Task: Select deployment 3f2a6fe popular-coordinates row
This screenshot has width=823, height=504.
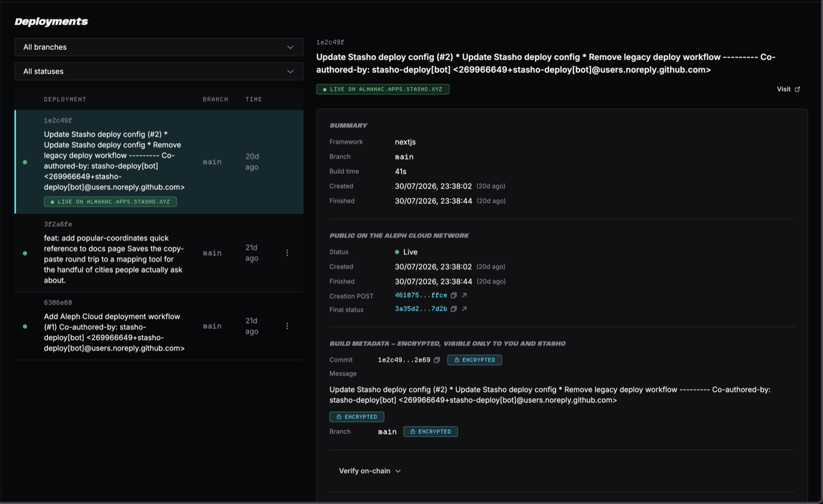Action: (159, 253)
